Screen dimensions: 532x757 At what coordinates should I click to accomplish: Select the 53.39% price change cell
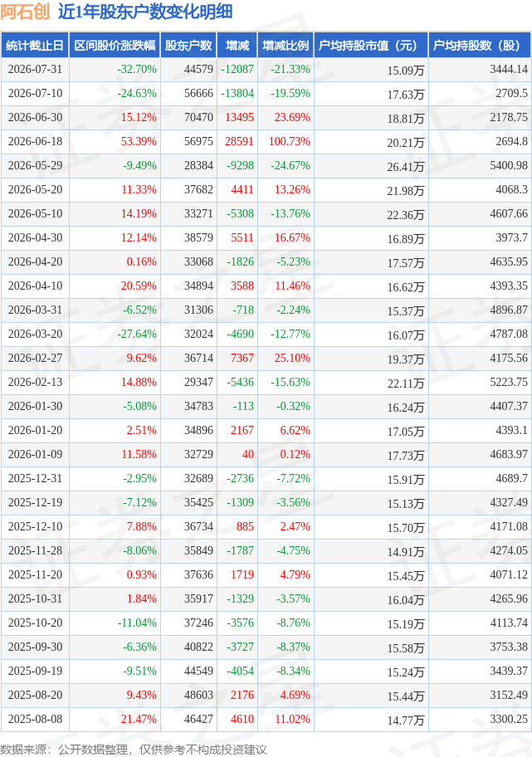(139, 141)
